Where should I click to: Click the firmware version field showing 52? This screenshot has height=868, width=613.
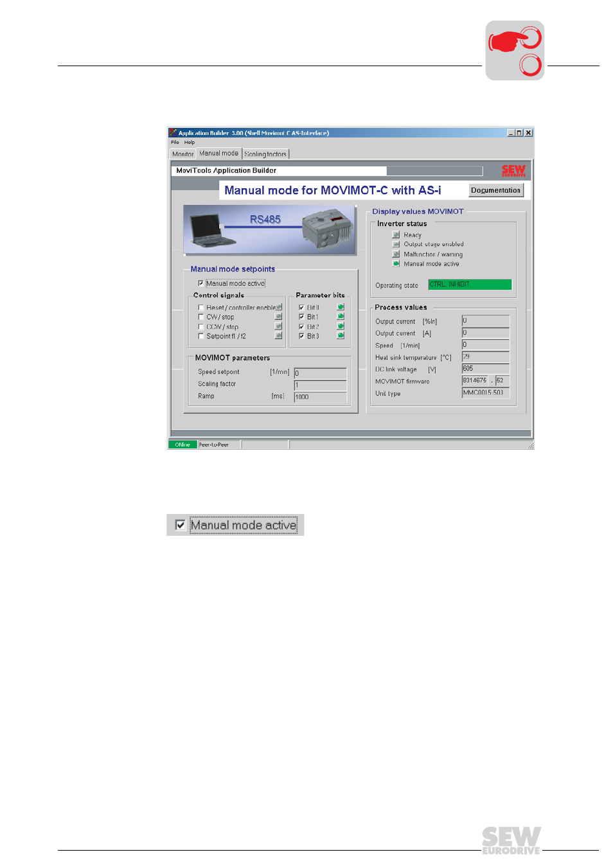pyautogui.click(x=502, y=380)
